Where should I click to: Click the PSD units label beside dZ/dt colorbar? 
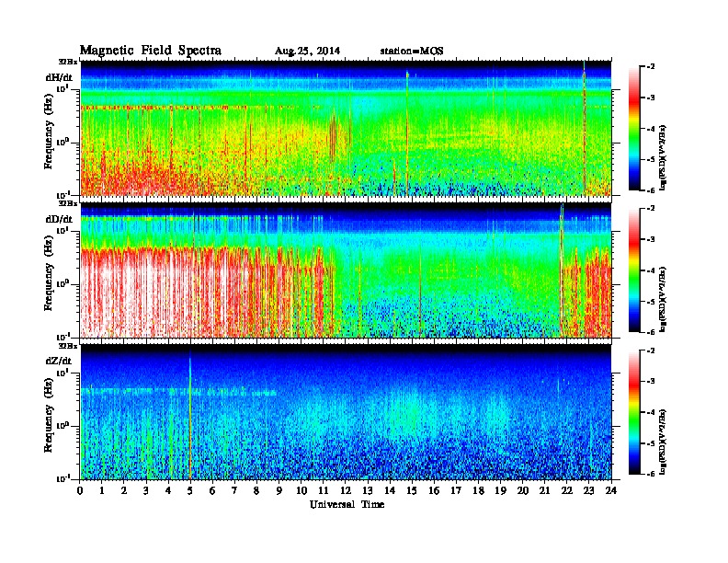664,442
